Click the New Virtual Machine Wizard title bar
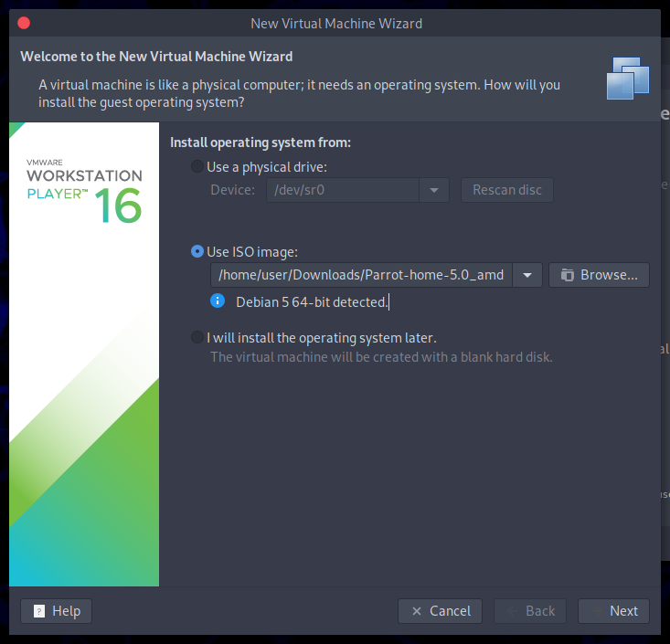The width and height of the screenshot is (670, 644). pos(335,23)
